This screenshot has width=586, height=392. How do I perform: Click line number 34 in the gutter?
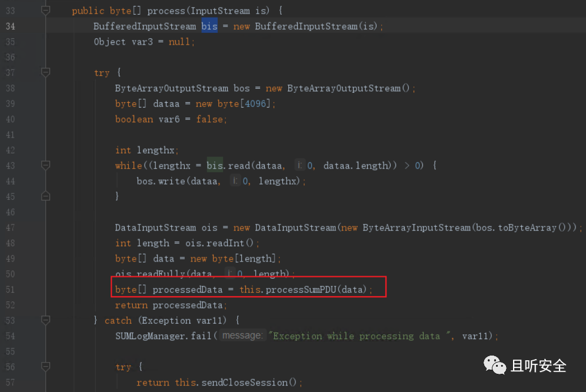click(11, 26)
